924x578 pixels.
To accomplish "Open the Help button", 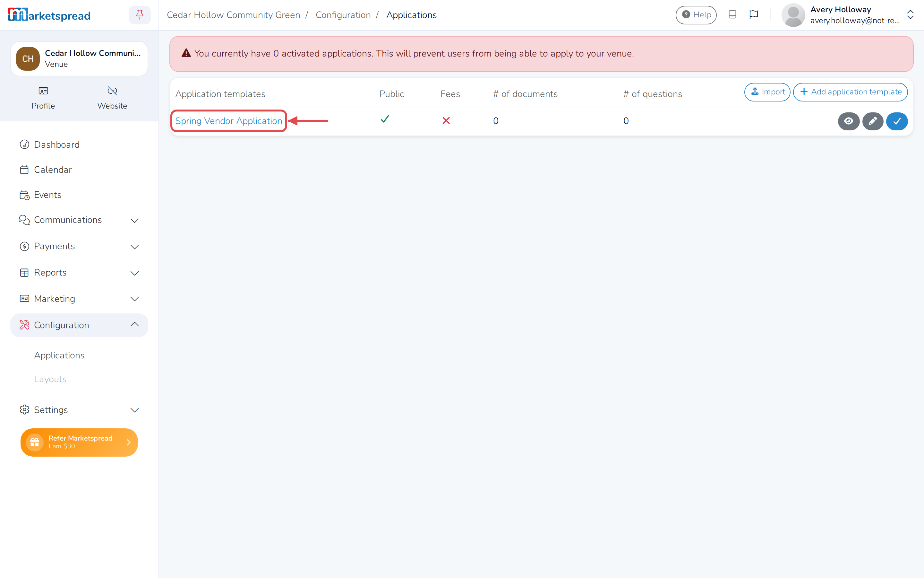I will tap(696, 15).
